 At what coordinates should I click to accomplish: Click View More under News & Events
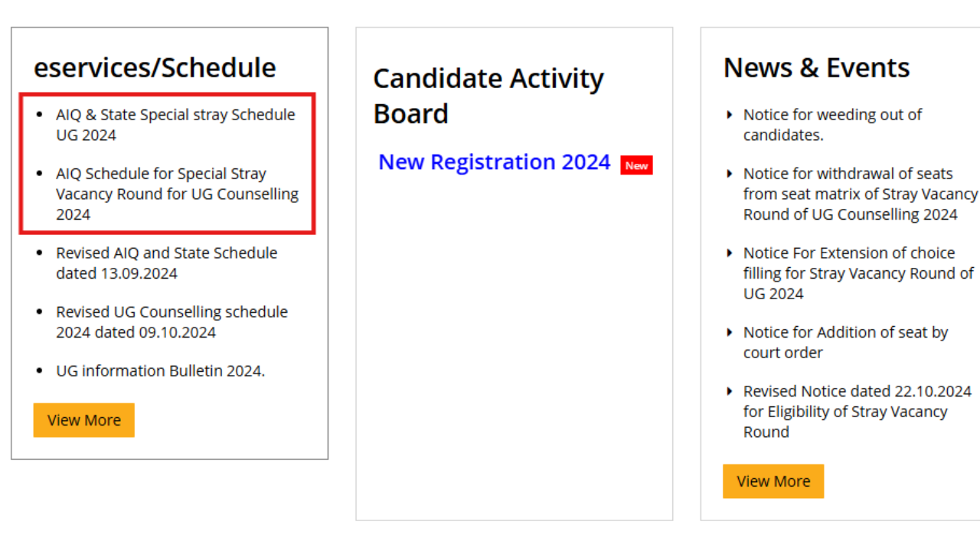(x=773, y=481)
